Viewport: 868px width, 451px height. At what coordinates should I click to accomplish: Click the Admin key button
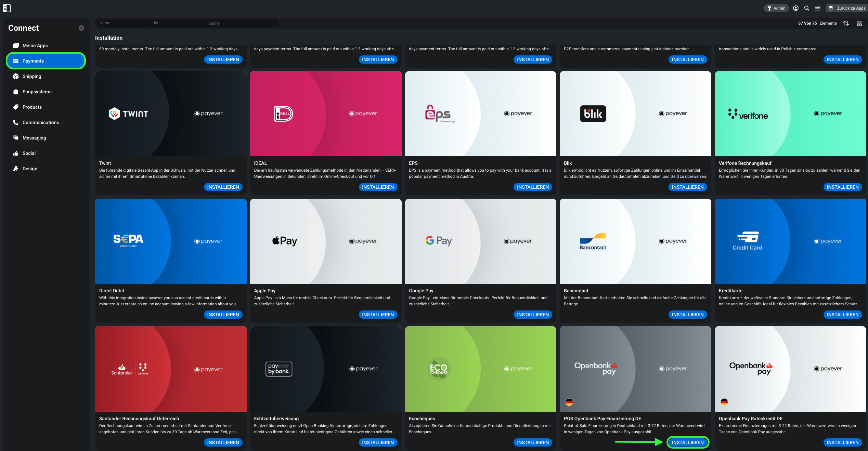pyautogui.click(x=776, y=8)
